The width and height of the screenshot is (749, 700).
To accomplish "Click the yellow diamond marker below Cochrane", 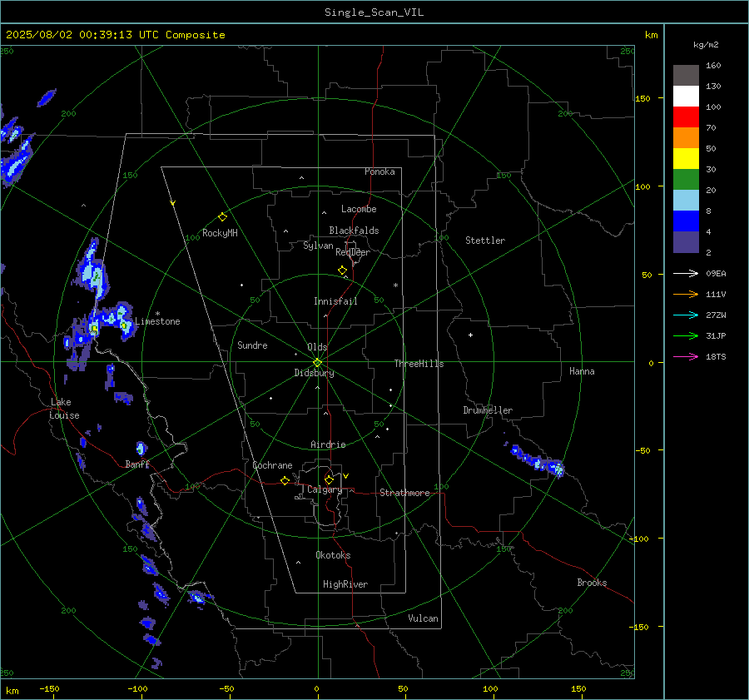I will 285,480.
